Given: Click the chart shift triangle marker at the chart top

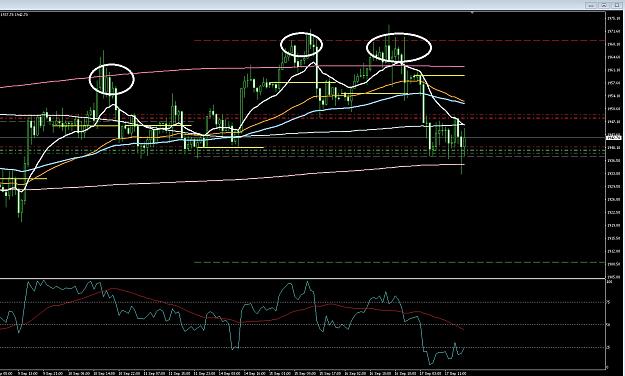Looking at the screenshot, I should 472,13.
